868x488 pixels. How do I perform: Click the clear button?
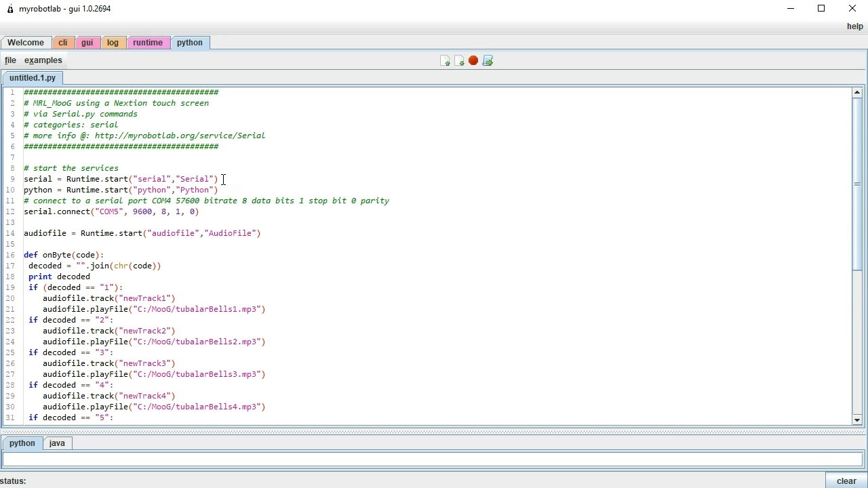point(846,481)
